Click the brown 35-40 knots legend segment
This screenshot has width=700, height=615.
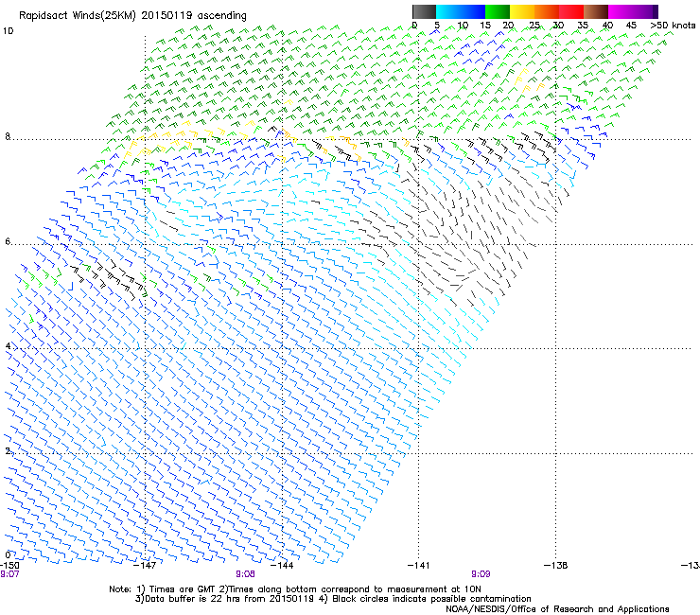tap(596, 11)
